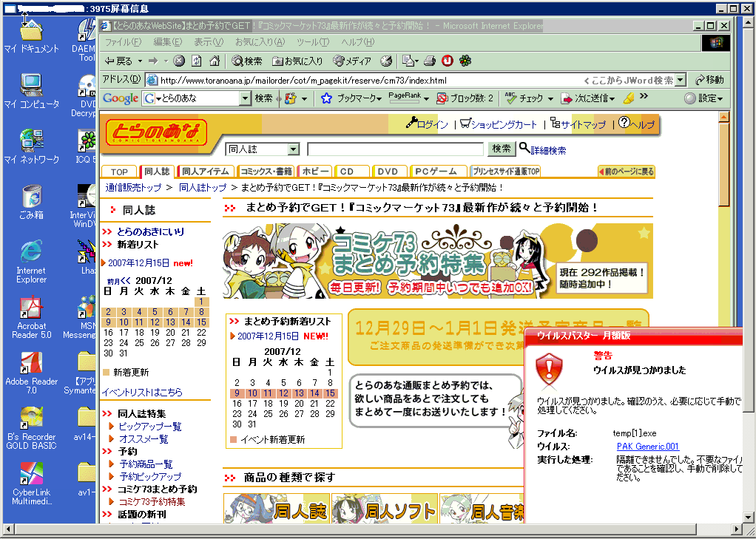Open the ピックアップ一覧 sidebar link

(x=150, y=427)
